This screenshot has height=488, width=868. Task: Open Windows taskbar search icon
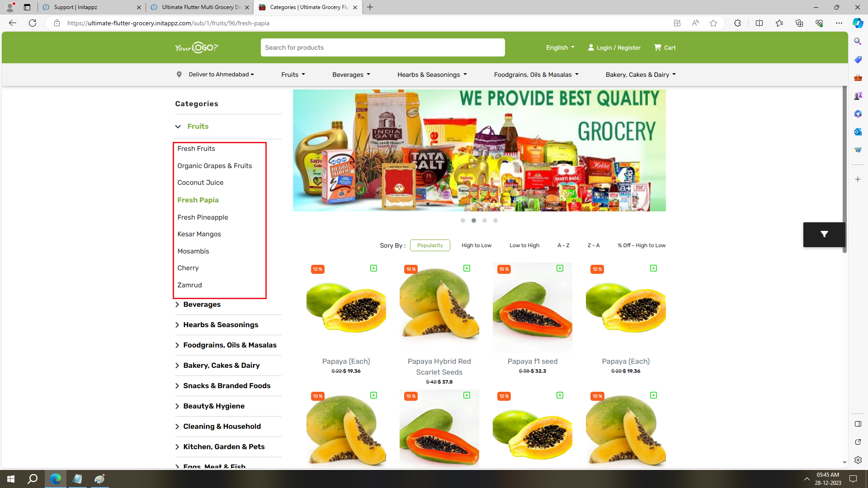pyautogui.click(x=33, y=479)
